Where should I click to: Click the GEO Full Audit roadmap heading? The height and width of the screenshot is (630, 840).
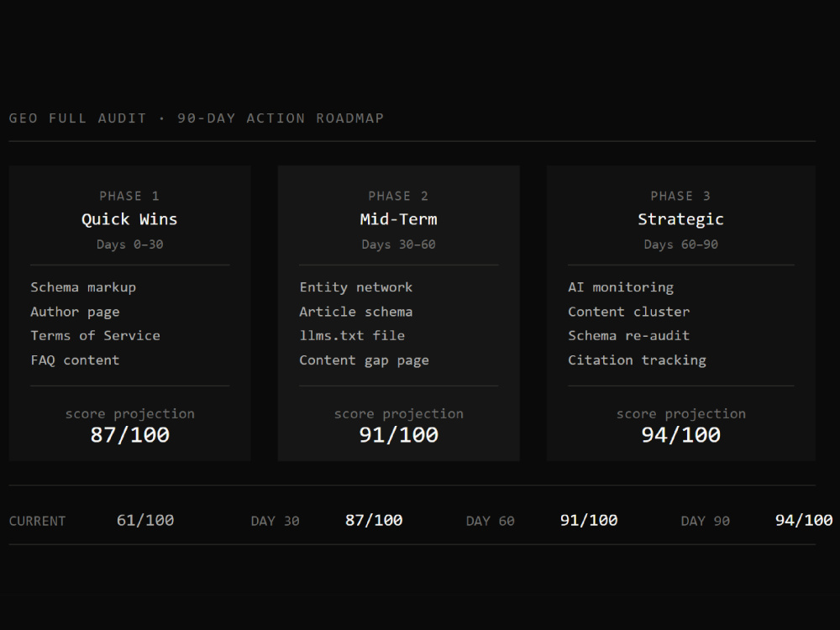197,118
